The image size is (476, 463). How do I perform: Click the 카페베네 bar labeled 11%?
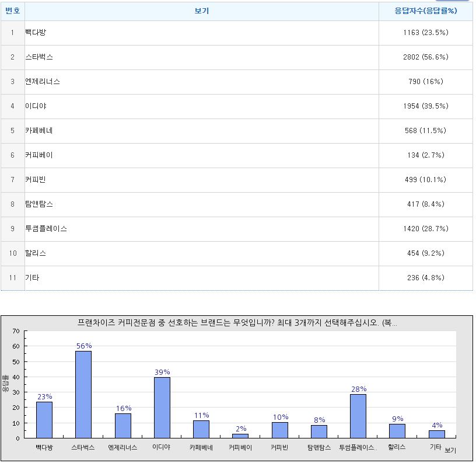coord(201,429)
